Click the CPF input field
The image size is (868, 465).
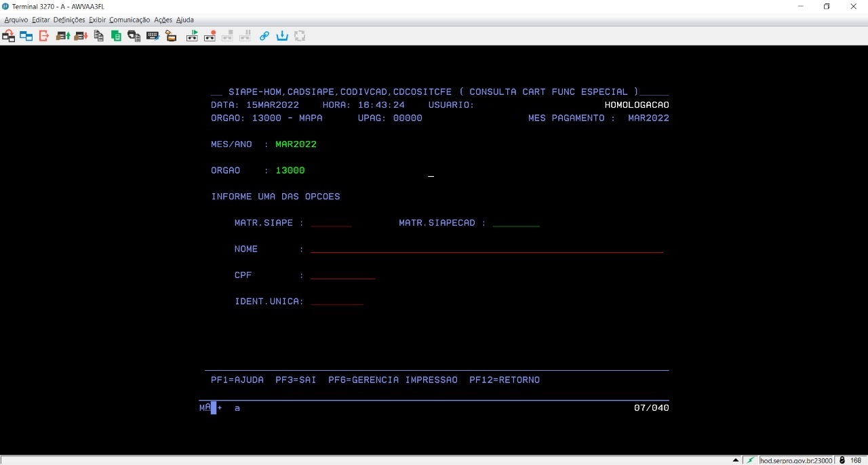click(x=342, y=275)
